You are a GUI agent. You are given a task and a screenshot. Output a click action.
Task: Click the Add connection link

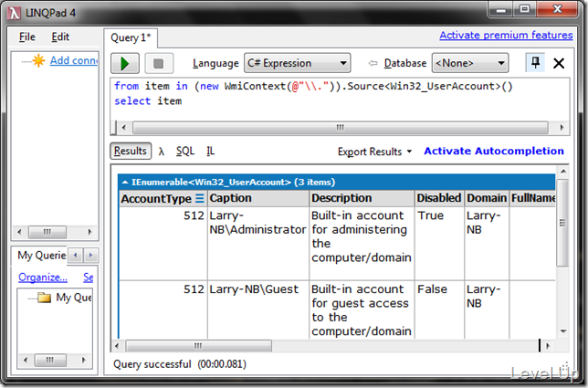click(74, 60)
